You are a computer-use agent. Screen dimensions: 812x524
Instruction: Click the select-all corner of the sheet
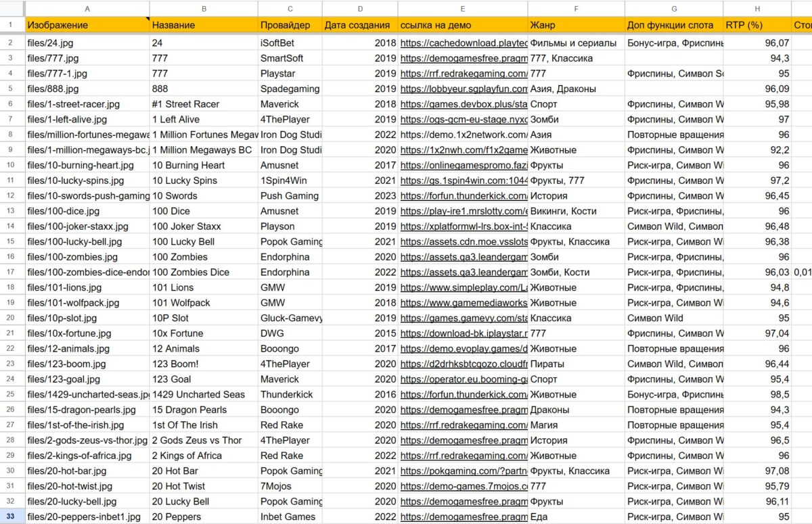tap(12, 8)
